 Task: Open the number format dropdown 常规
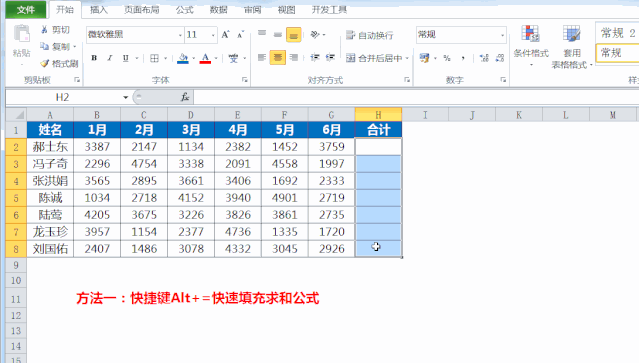pyautogui.click(x=502, y=35)
